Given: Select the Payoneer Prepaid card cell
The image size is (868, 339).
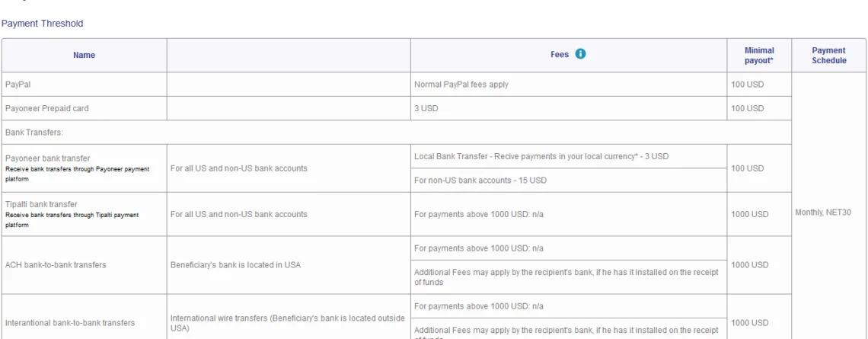Looking at the screenshot, I should pyautogui.click(x=85, y=109).
